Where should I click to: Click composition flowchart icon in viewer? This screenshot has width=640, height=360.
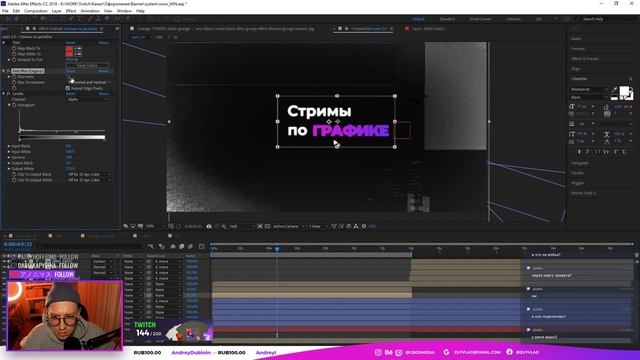pyautogui.click(x=356, y=226)
